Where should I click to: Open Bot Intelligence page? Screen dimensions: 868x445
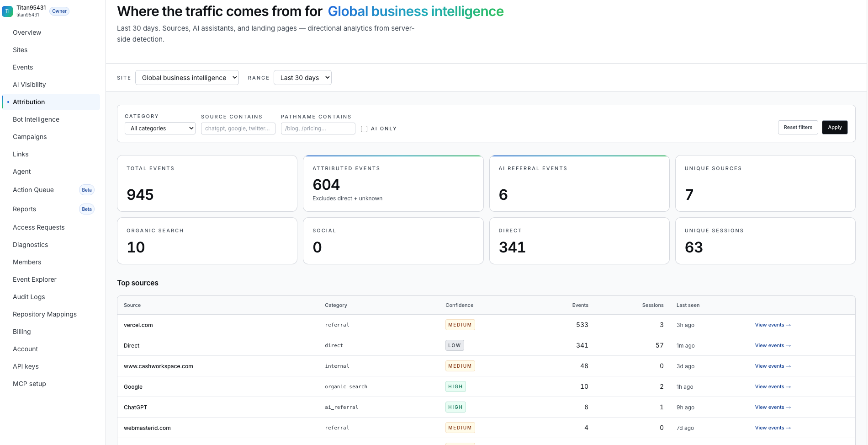[51, 119]
